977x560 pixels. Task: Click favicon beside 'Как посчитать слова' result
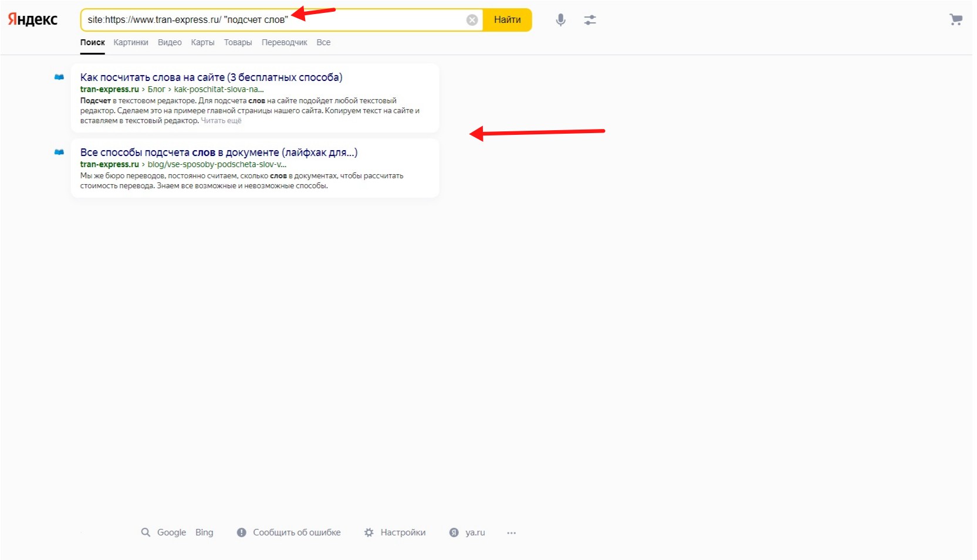[x=59, y=77]
